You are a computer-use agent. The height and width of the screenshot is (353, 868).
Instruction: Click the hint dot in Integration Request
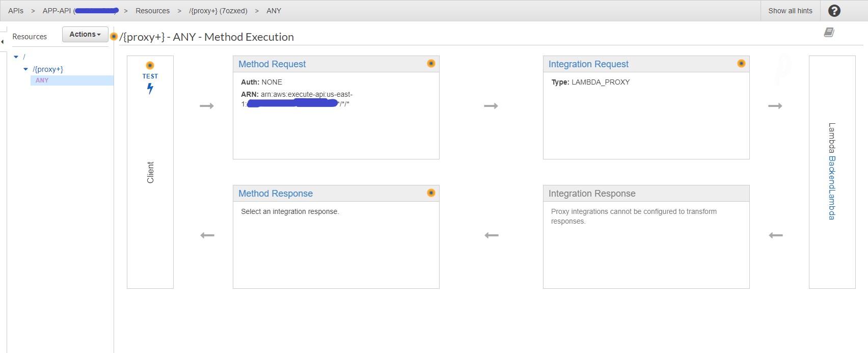click(741, 64)
